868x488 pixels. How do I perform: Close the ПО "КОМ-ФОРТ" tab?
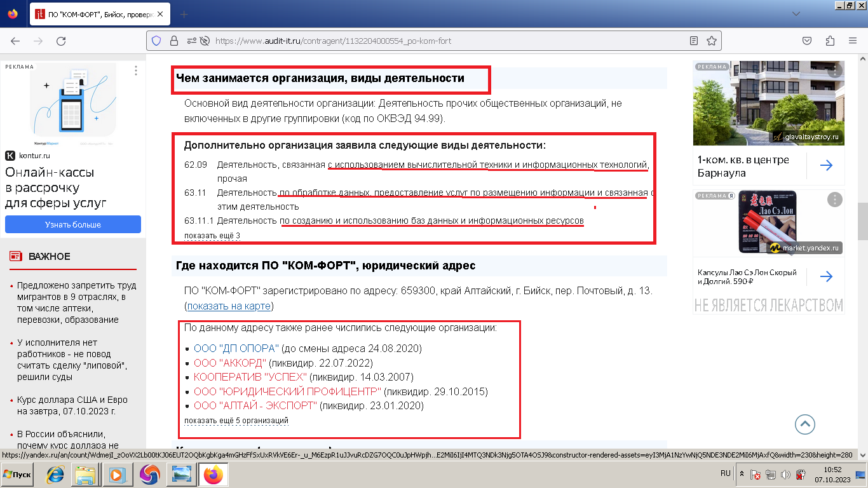tap(161, 14)
